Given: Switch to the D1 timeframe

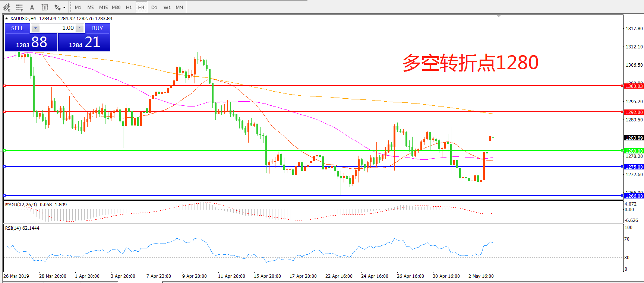Looking at the screenshot, I should (154, 7).
